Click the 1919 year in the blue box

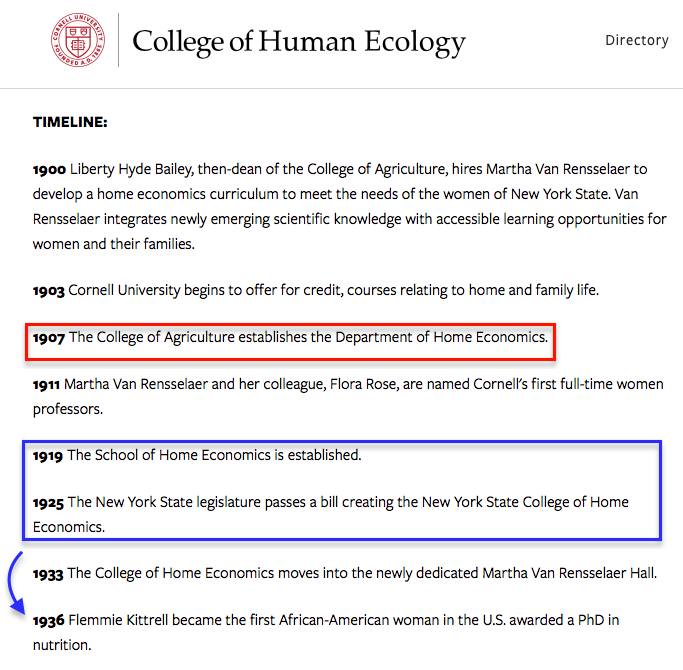tap(49, 455)
